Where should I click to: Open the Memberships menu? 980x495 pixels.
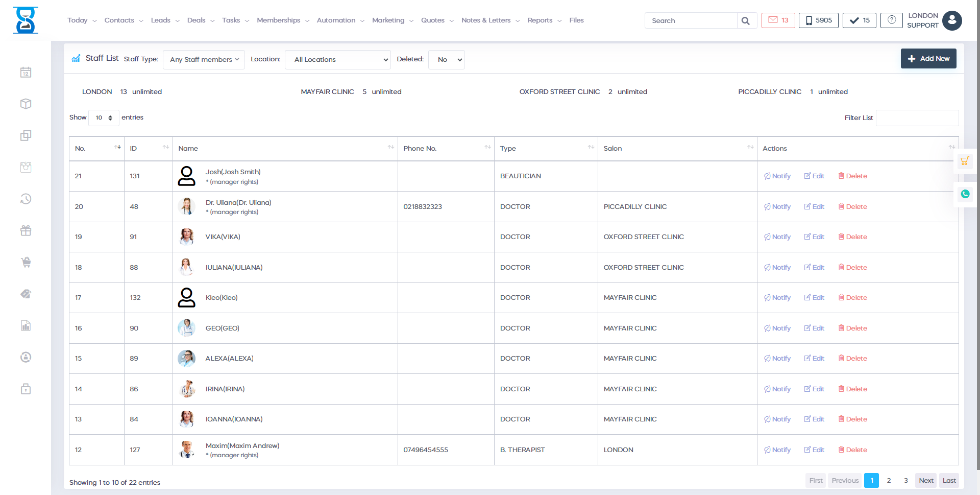(283, 20)
